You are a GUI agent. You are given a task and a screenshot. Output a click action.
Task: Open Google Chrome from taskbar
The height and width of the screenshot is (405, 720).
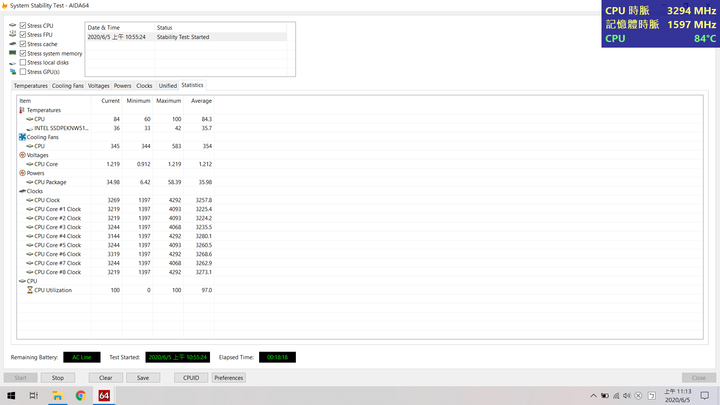pos(81,395)
